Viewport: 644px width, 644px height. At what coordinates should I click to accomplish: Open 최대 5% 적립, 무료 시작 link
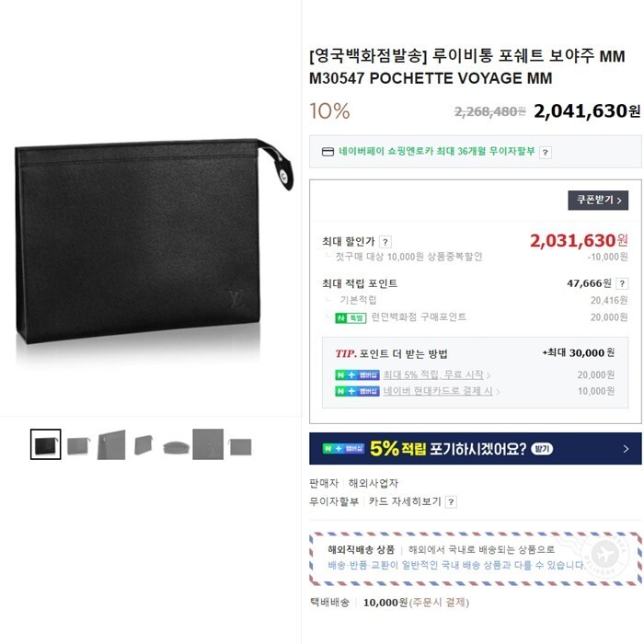click(433, 375)
